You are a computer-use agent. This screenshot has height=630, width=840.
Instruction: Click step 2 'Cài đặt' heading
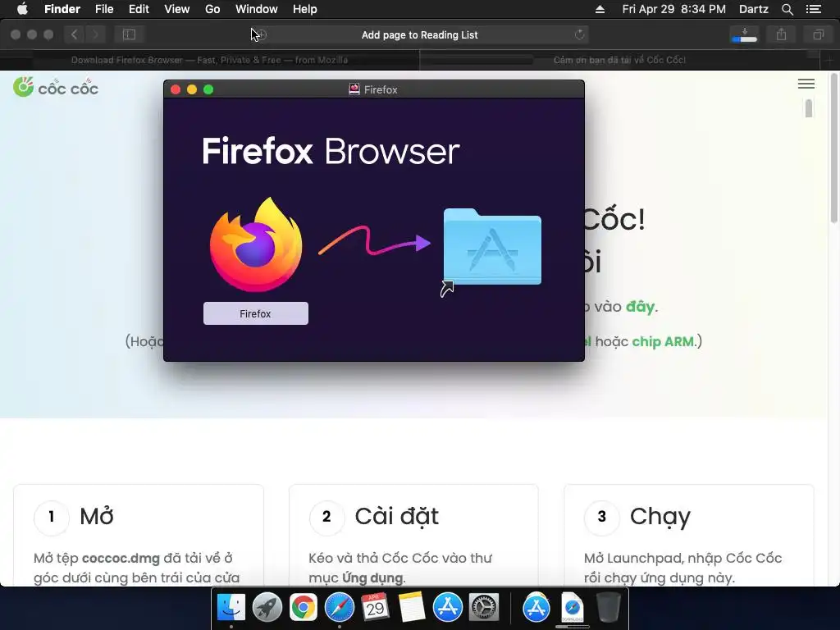tap(396, 517)
